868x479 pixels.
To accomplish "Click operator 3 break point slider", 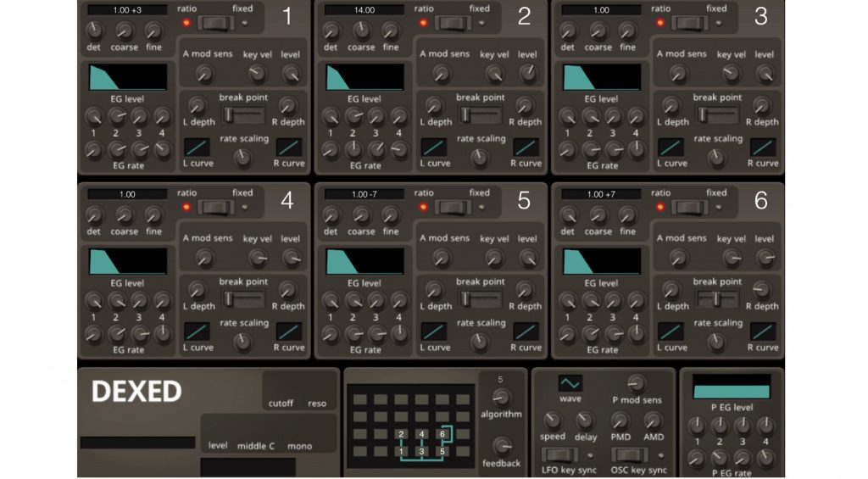I will [x=717, y=115].
